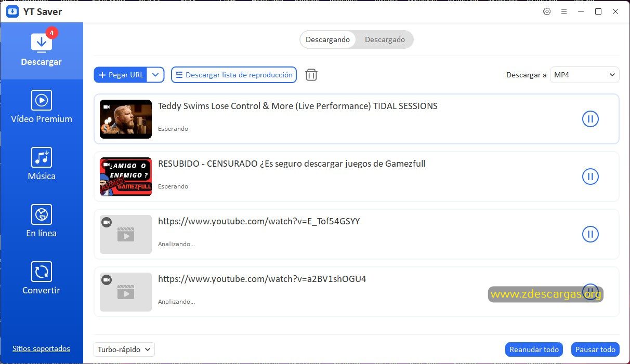Screen dimensions: 630x364
Task: Click the Pegar URL button
Action: coord(121,75)
